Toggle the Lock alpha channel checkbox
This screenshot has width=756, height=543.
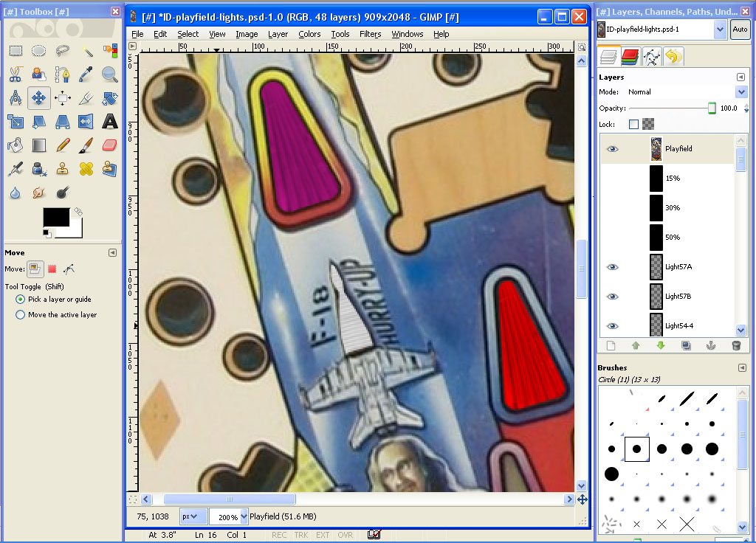click(633, 125)
